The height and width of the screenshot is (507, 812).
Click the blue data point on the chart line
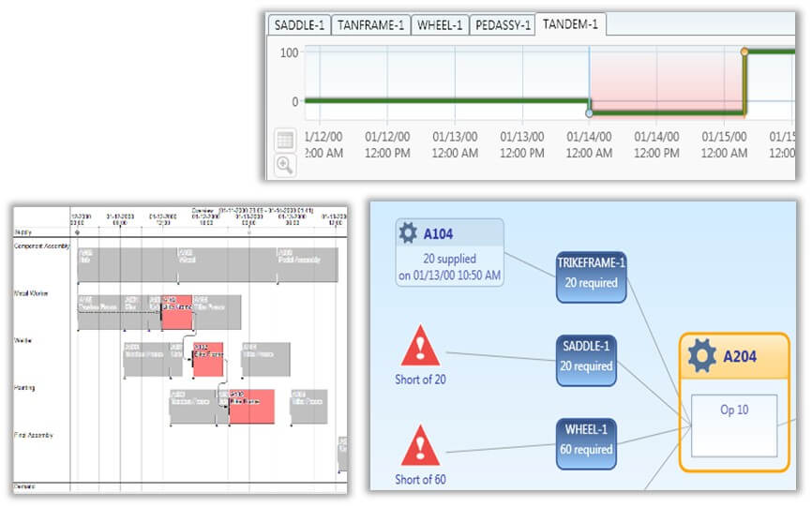(x=589, y=112)
